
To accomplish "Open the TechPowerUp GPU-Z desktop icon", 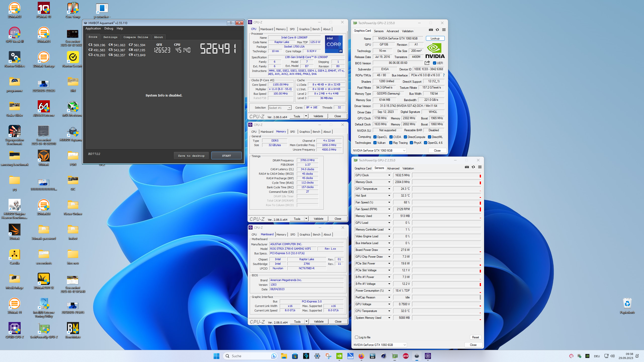I will click(x=44, y=330).
